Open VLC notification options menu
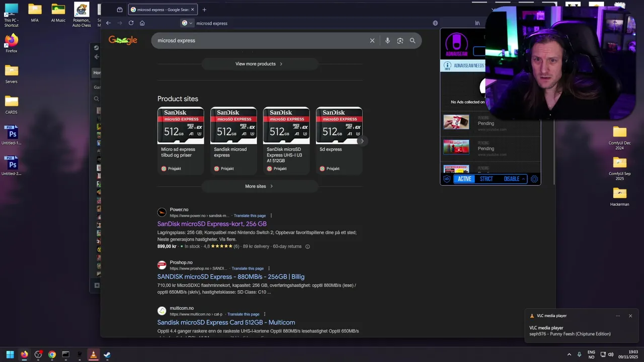Screen dimensions: 644x362 [x=618, y=316]
